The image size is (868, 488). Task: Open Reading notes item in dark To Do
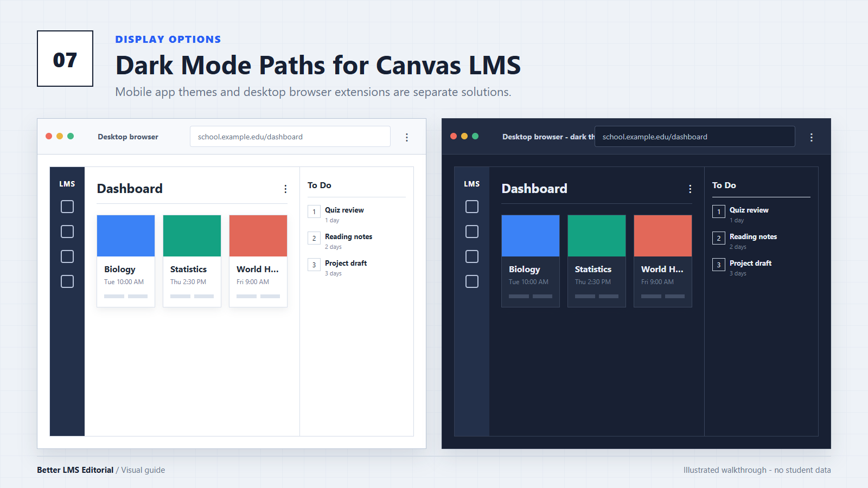pos(761,241)
